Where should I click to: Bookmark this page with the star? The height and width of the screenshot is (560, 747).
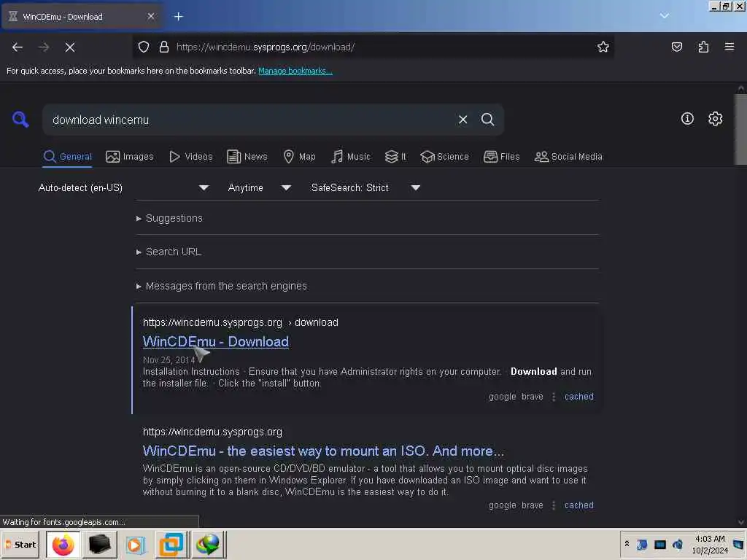[x=603, y=47]
